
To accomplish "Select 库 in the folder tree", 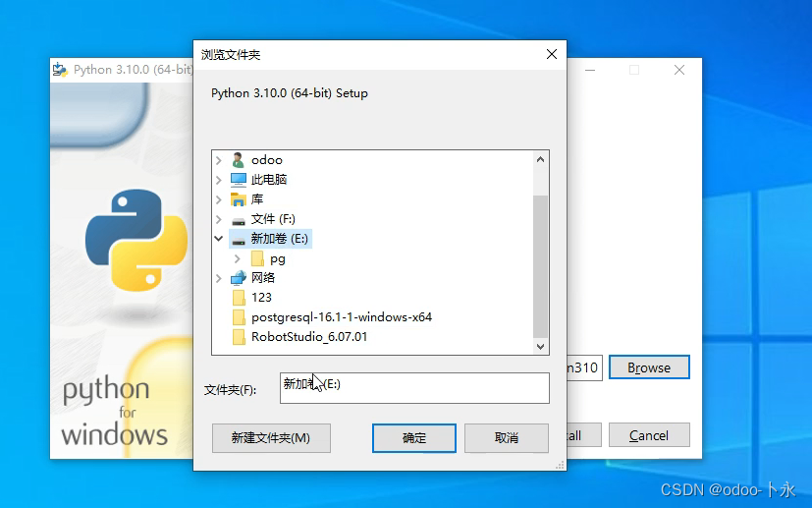I will pos(257,199).
